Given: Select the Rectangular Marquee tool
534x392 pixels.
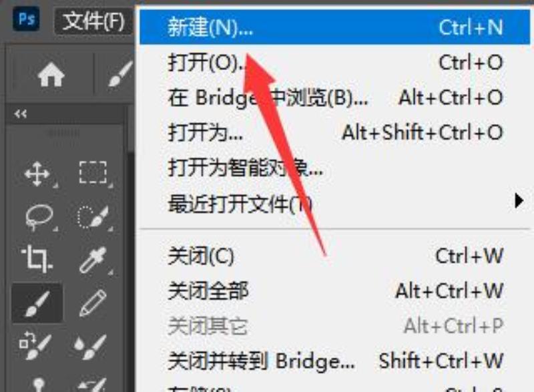Looking at the screenshot, I should [93, 173].
